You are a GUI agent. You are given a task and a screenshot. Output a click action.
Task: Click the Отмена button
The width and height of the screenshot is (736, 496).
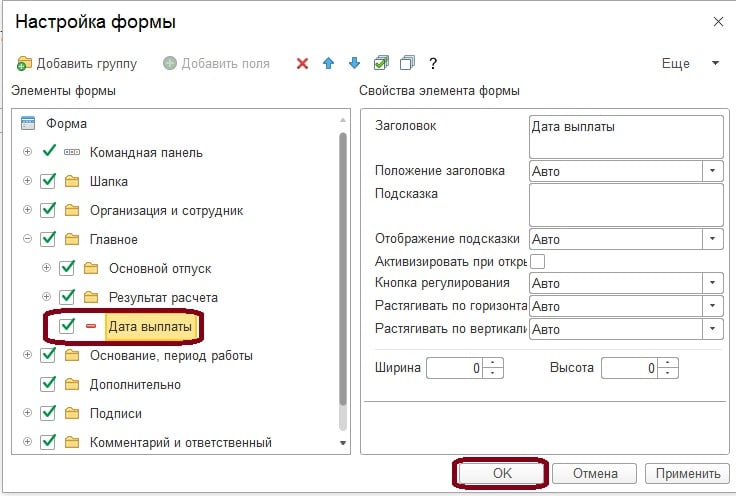595,473
